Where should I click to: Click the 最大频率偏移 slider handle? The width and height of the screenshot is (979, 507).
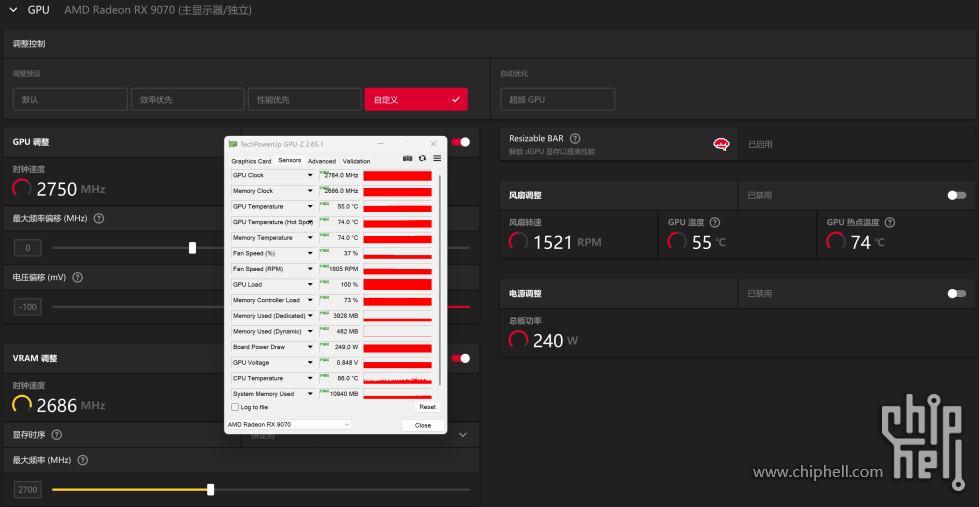192,248
